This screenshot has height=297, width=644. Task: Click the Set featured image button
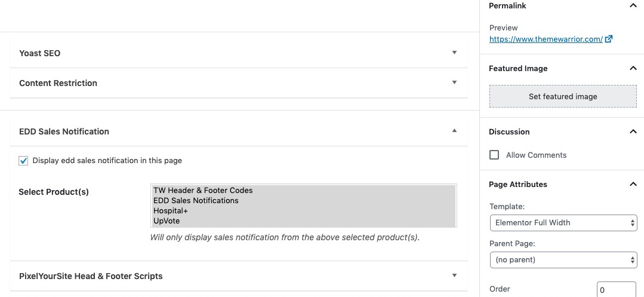click(x=563, y=96)
